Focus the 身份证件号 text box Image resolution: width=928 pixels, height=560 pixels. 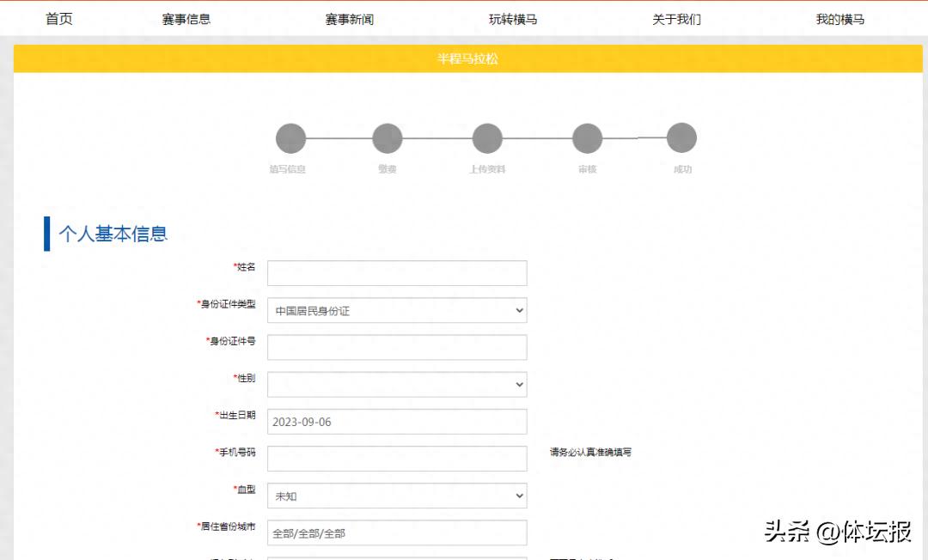[x=397, y=347]
